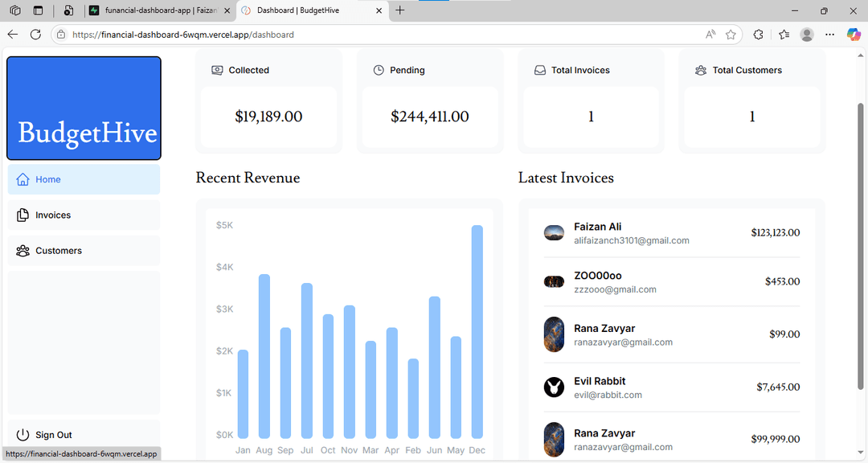This screenshot has height=463, width=868.
Task: Add page to favorites with the star icon
Action: click(731, 35)
